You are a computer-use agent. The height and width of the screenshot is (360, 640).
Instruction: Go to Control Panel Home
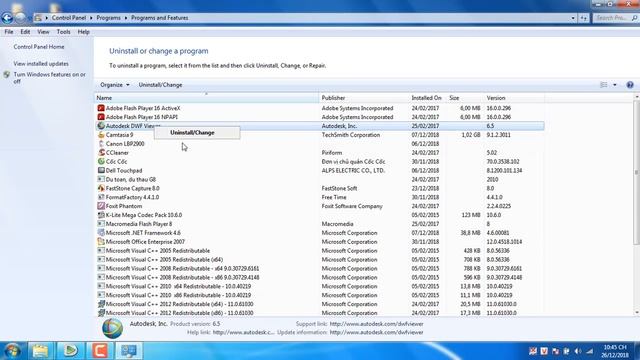tap(39, 47)
